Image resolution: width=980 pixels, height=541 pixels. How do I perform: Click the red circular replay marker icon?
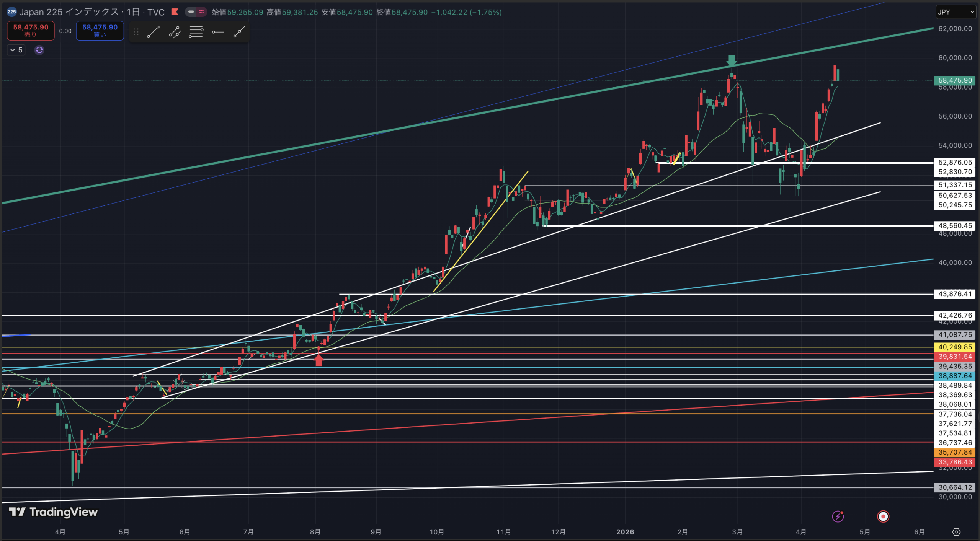(883, 517)
